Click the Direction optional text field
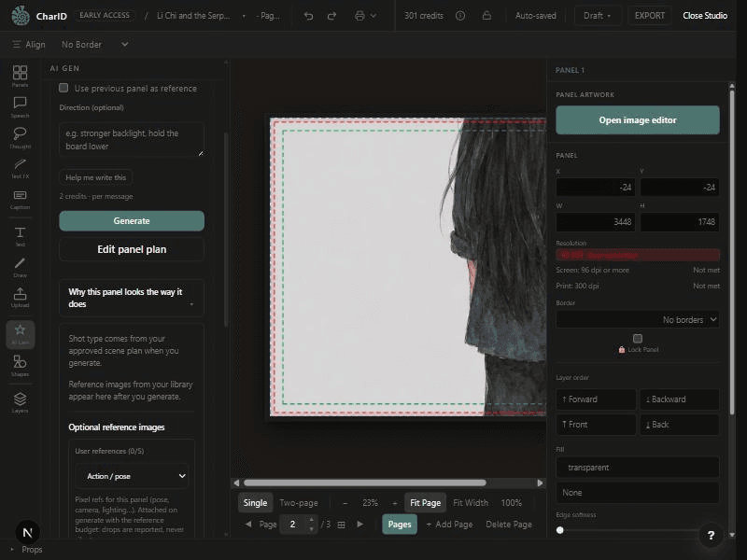747x560 pixels. click(132, 139)
